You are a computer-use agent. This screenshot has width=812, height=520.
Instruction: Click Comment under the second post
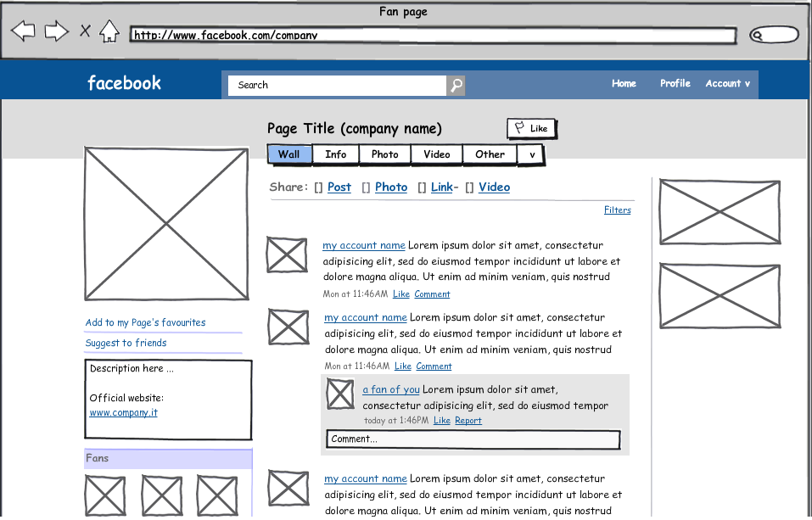point(434,366)
